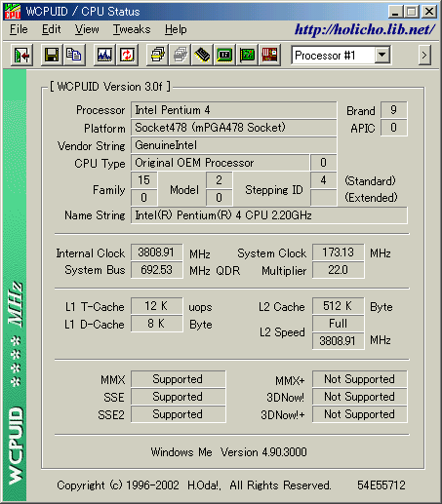Open the View menu
This screenshot has height=504, width=442.
click(x=87, y=29)
